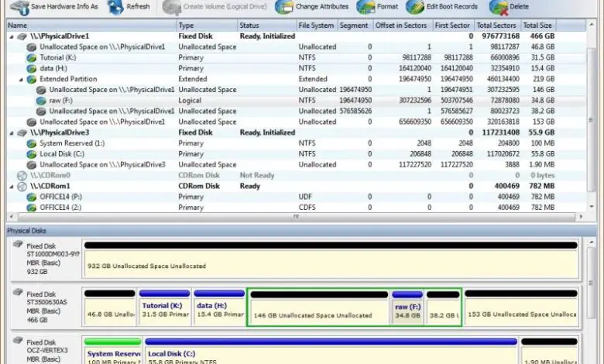Collapse the PhysicalDrive3 tree node
This screenshot has width=604, height=364.
12,133
